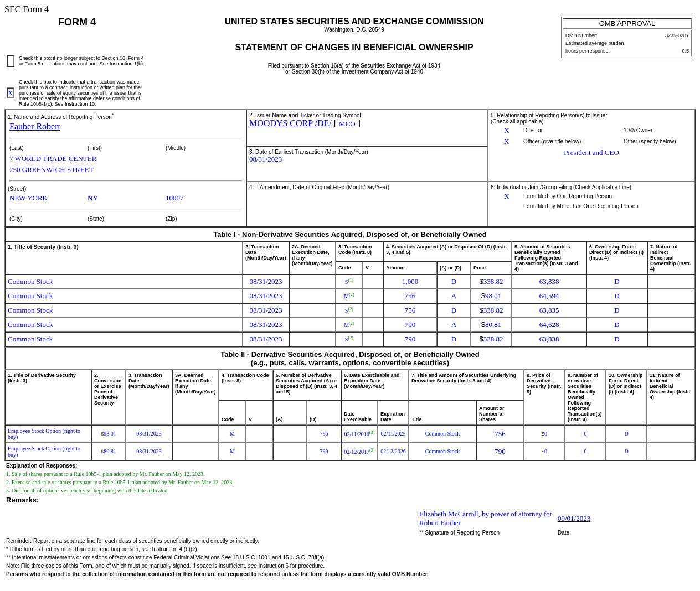
Task: Click the Employee Stock Option title priced $98.01
Action: 44,434
